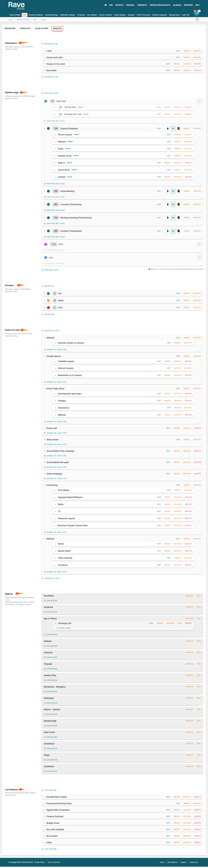This screenshot has width=208, height=868.
Task: Delete the House on my Land option
Action: 198,64
